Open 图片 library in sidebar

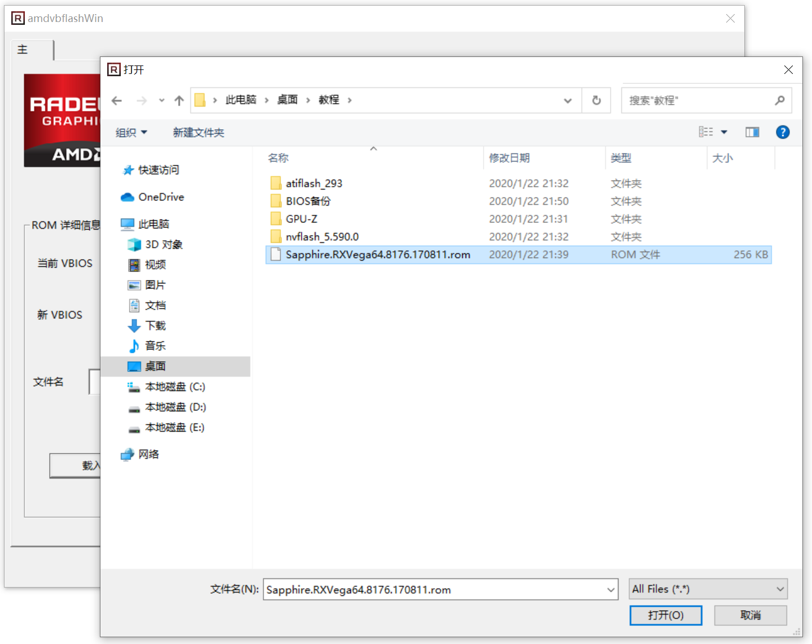(147, 285)
